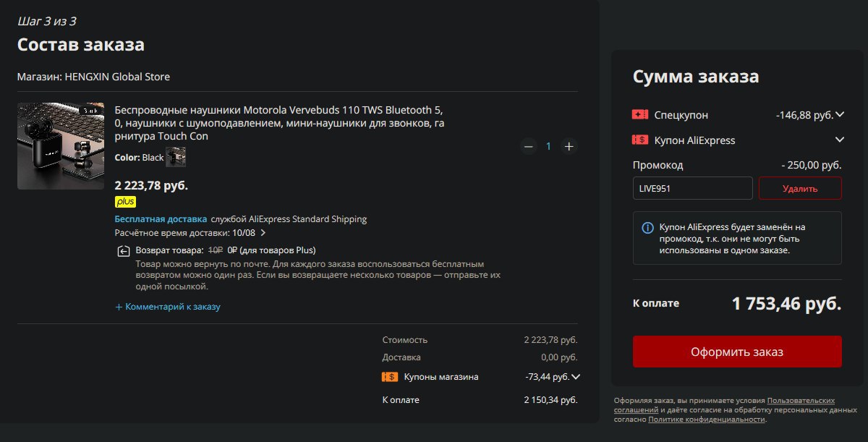
Task: Decrease quantity with the minus button
Action: [x=529, y=147]
